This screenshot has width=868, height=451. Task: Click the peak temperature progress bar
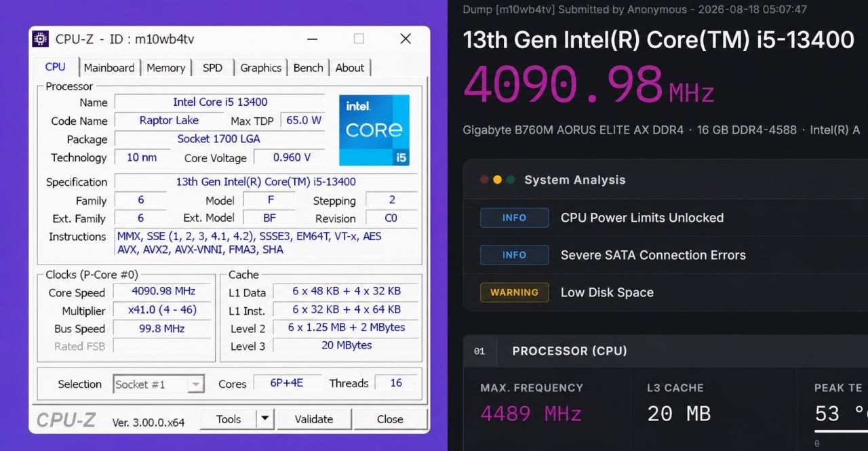(x=841, y=431)
